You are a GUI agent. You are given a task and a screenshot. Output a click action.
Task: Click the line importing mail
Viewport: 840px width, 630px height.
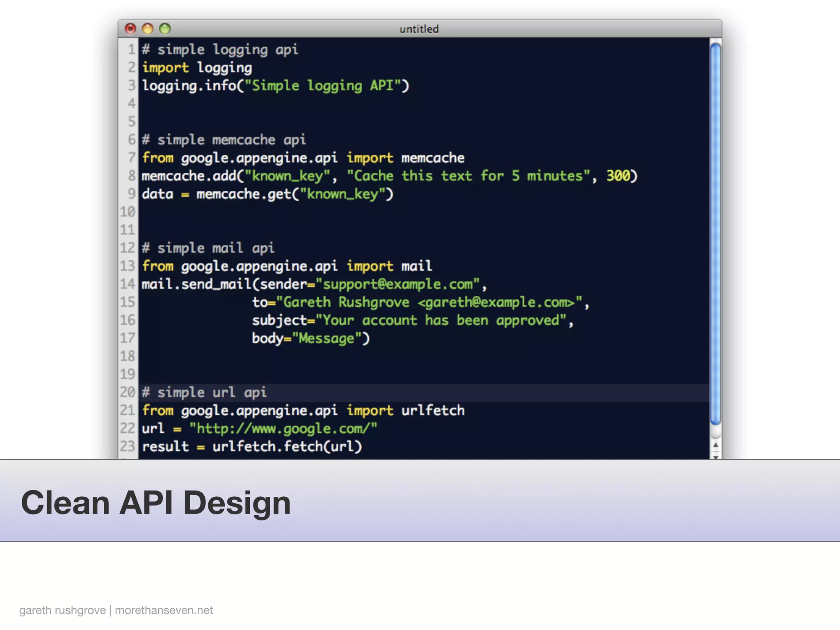pos(287,266)
